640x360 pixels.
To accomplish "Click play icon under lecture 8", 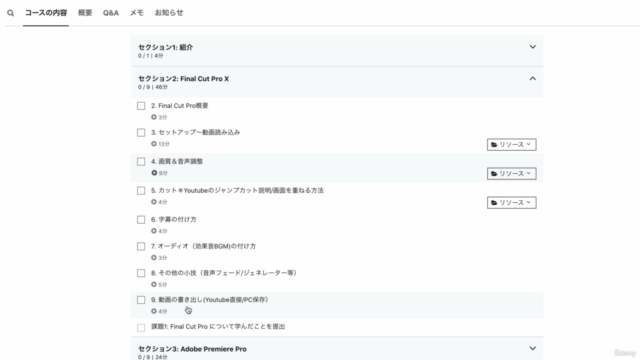I will click(x=154, y=284).
